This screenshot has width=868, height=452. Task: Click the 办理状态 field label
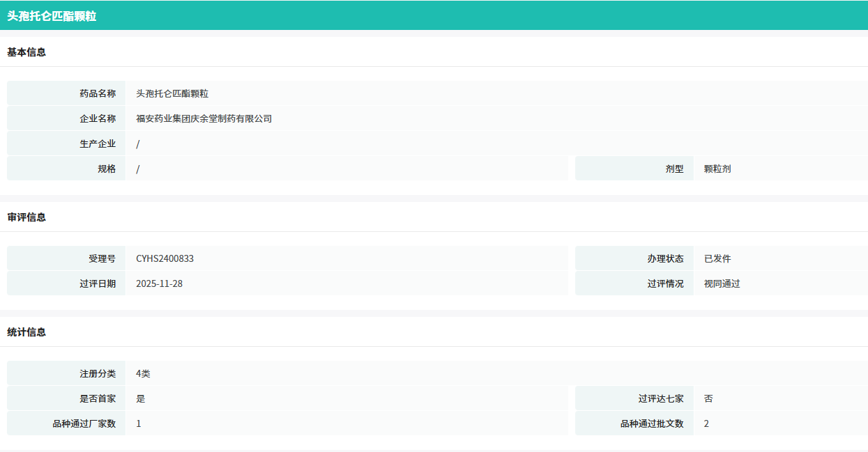click(666, 258)
